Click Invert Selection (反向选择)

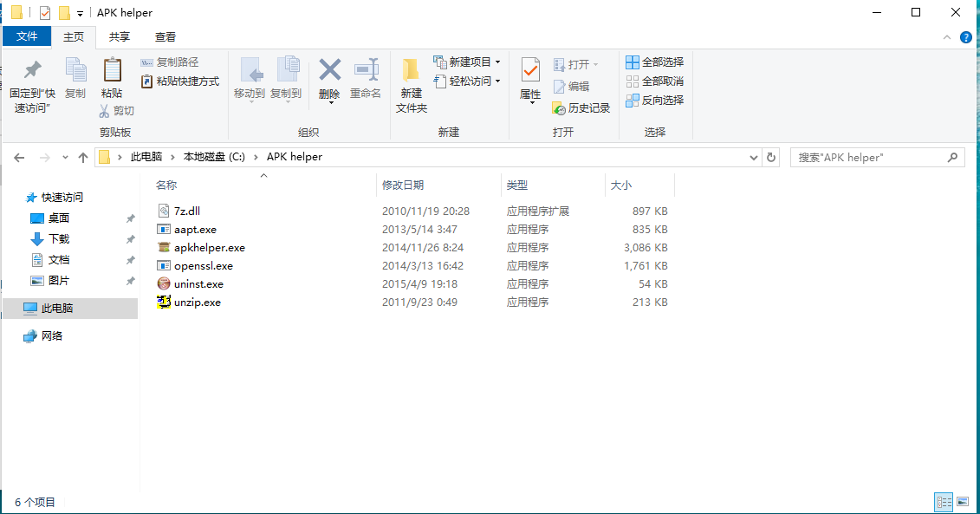(655, 100)
